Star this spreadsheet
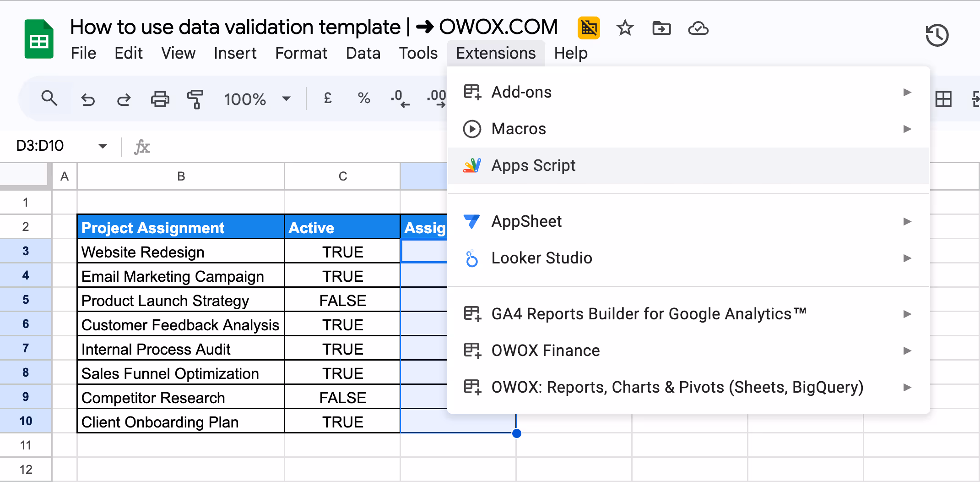980x482 pixels. pyautogui.click(x=624, y=28)
